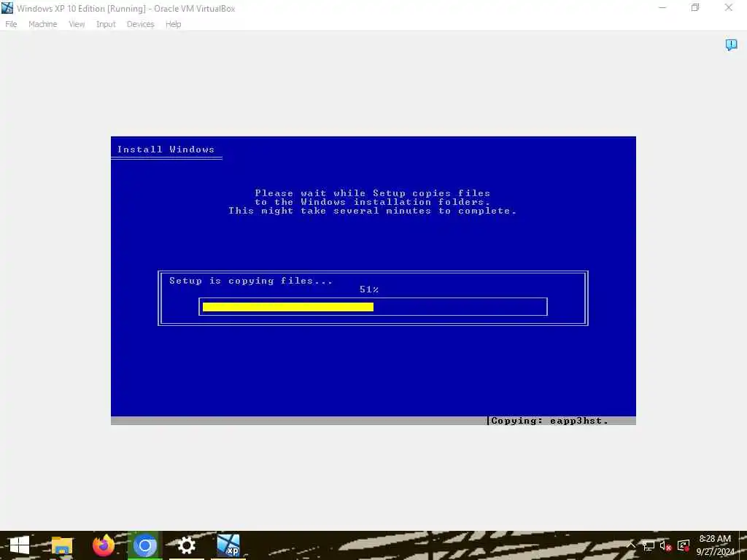
Task: Open the Input menu
Action: pos(106,24)
